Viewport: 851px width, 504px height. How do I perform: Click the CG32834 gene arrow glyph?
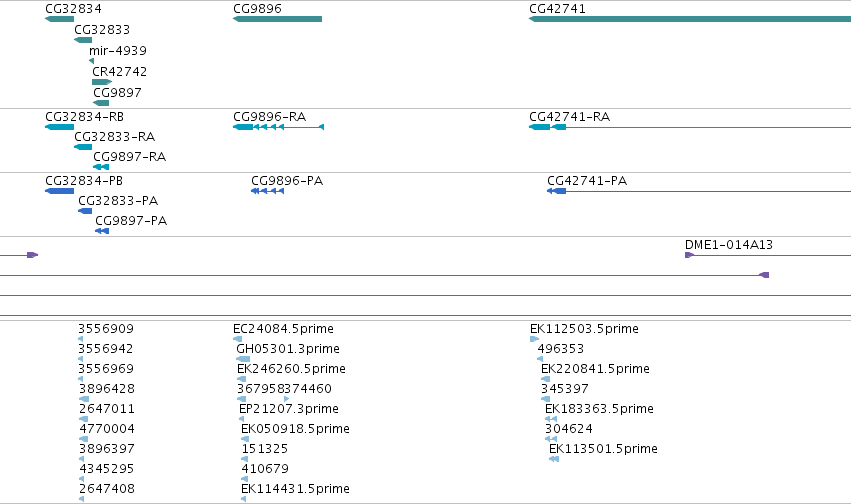pyautogui.click(x=60, y=19)
